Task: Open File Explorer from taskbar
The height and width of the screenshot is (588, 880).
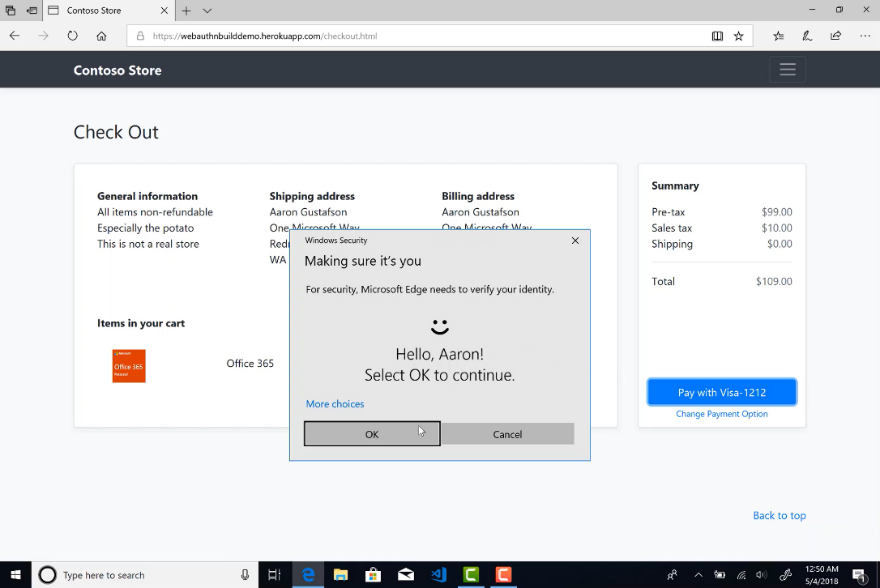Action: tap(340, 574)
